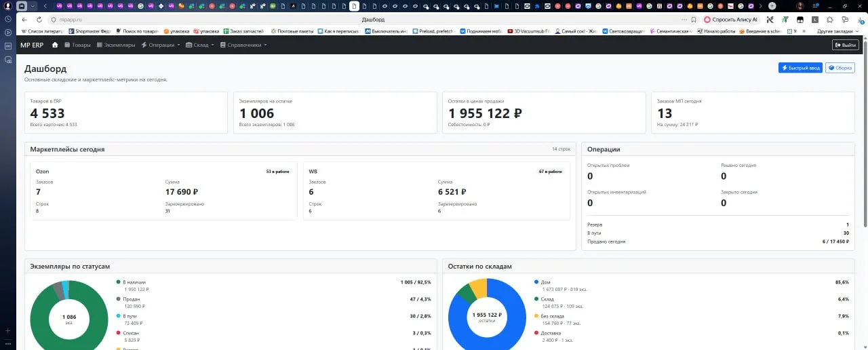Open the sidebar chat bubble icon

click(x=8, y=59)
